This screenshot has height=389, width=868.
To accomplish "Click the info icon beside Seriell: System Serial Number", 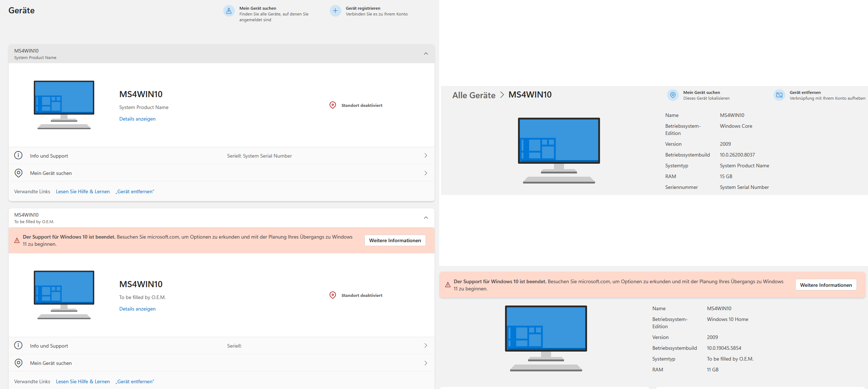I will pyautogui.click(x=18, y=155).
